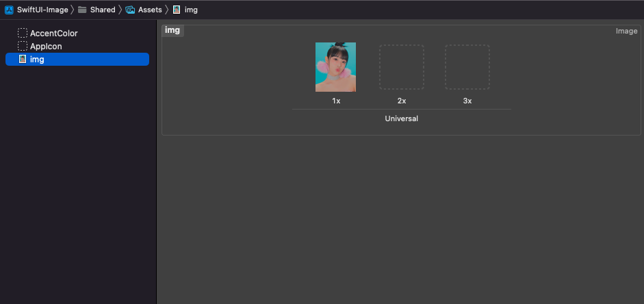Click the 2x scale label
The image size is (644, 304).
(x=402, y=101)
